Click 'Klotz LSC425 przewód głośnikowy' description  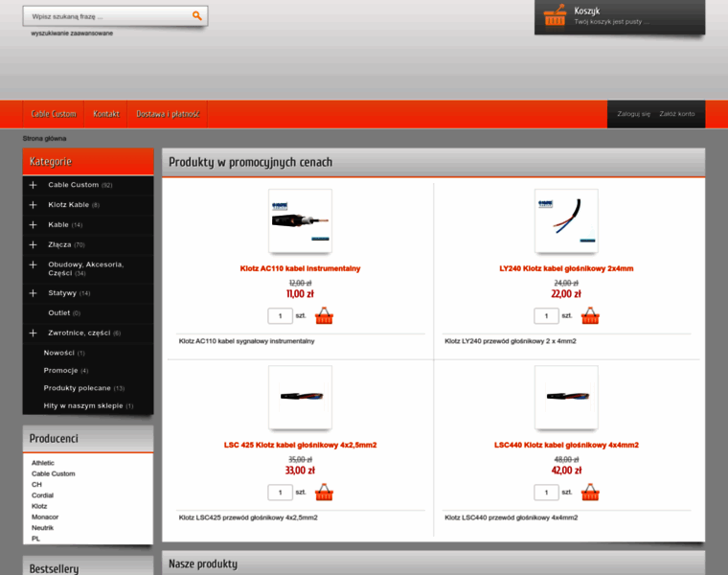[248, 517]
